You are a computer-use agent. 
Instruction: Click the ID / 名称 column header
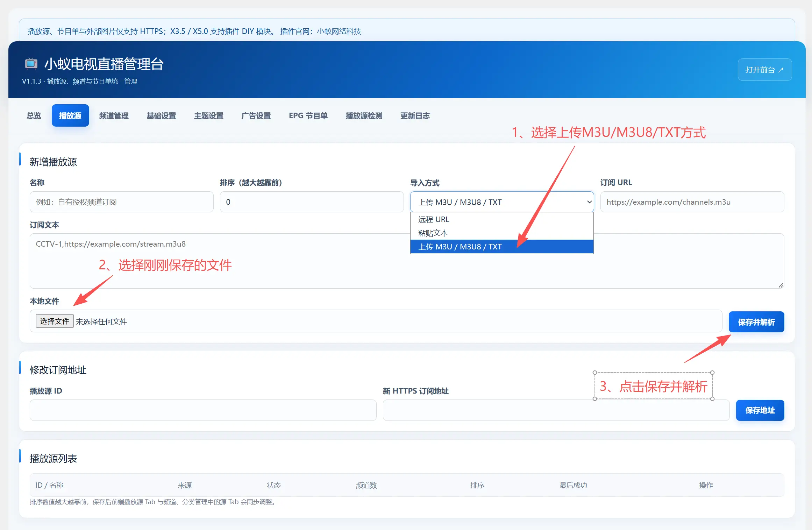tap(49, 485)
